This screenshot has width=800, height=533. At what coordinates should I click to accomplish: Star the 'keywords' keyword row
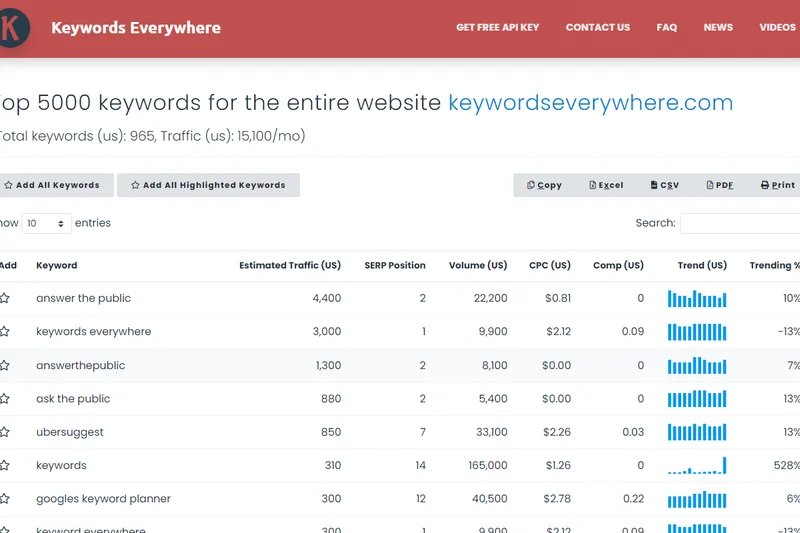click(5, 465)
